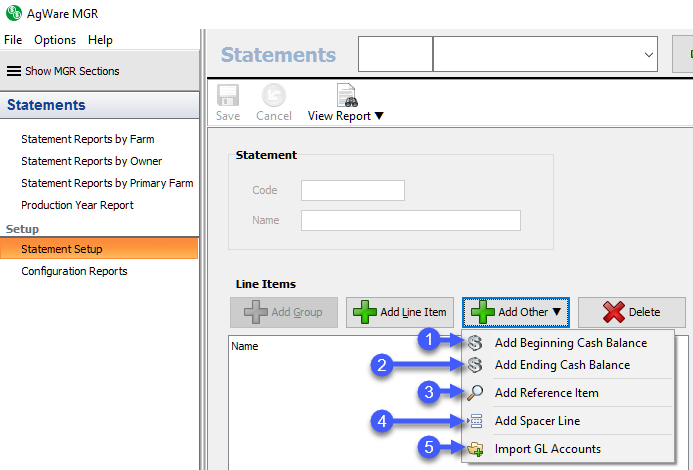Click the Add Beginning Cash Balance coin icon
Screen dimensions: 693x470
pos(475,343)
